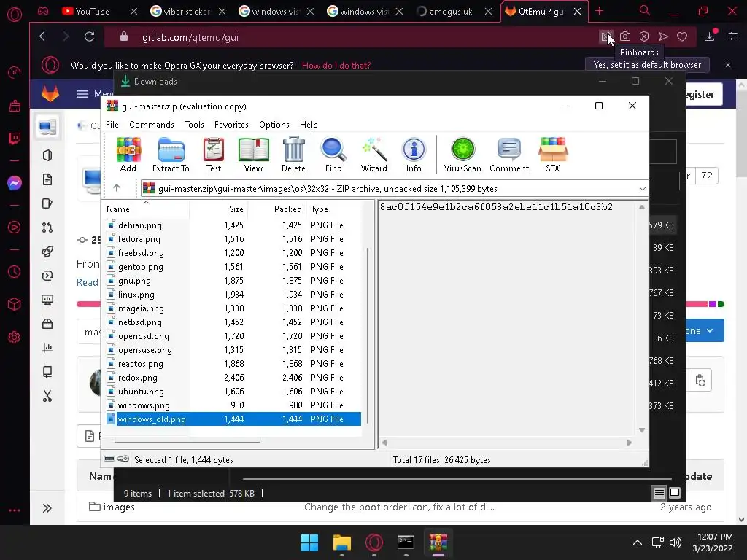Click the Extract To toolbar icon
Screen dimensions: 747x560
[x=171, y=155]
